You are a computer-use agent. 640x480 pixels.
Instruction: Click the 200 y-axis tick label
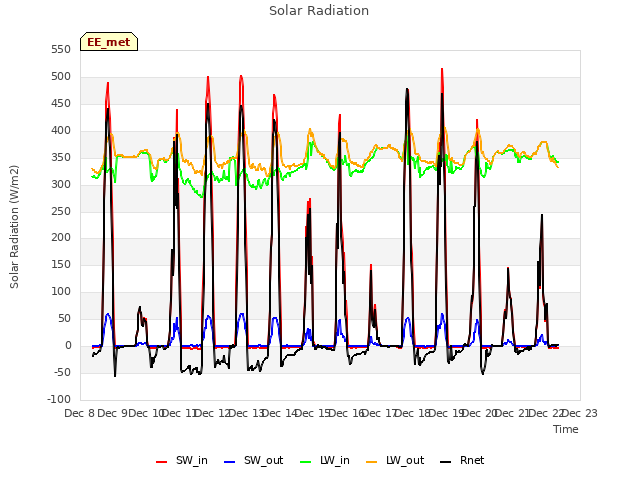tap(61, 238)
